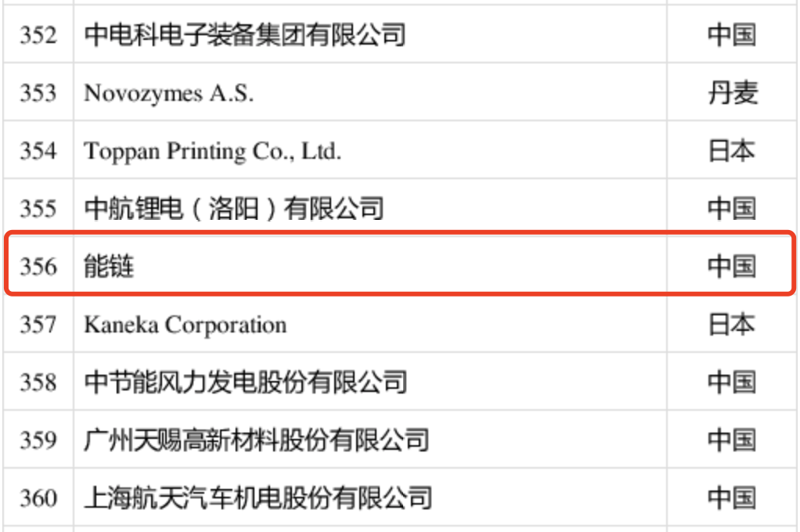Click rank number 352 cell

coord(38,35)
